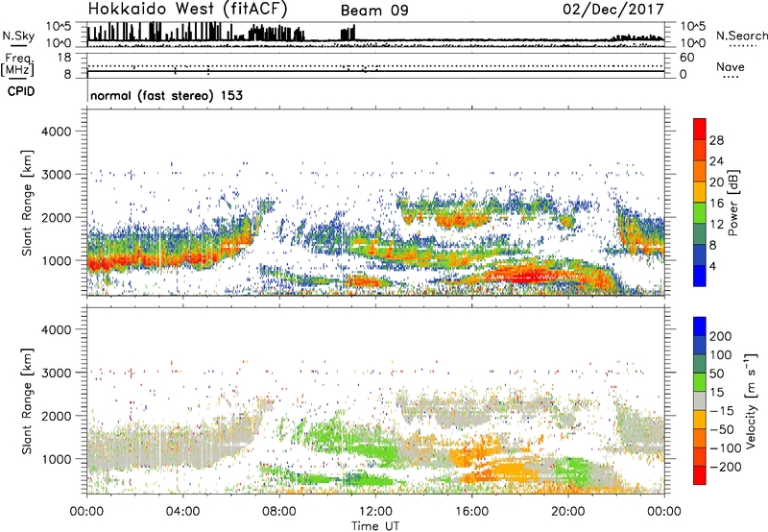Click the 08:00 time tick label

coord(279,512)
